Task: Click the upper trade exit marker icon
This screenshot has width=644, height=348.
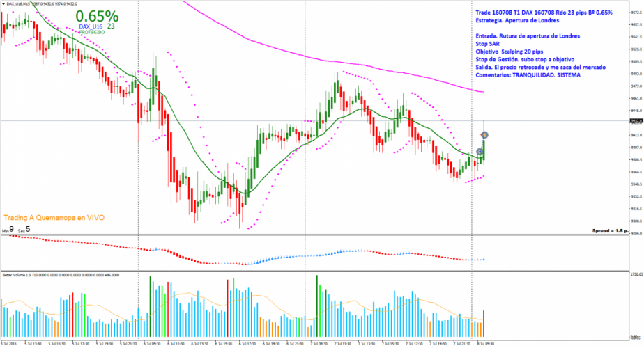Action: click(x=484, y=134)
